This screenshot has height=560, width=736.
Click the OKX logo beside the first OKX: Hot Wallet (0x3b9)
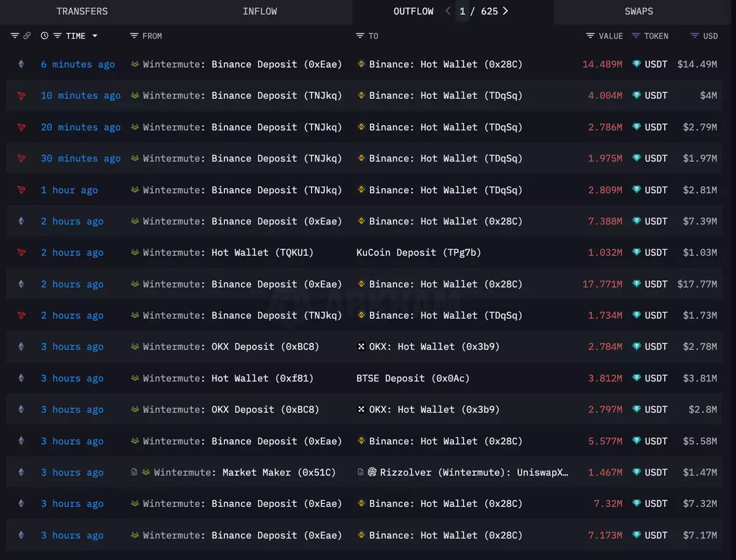361,347
